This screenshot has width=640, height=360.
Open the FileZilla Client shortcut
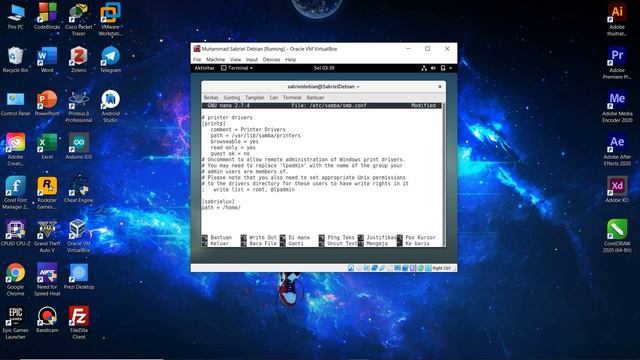coord(78,322)
